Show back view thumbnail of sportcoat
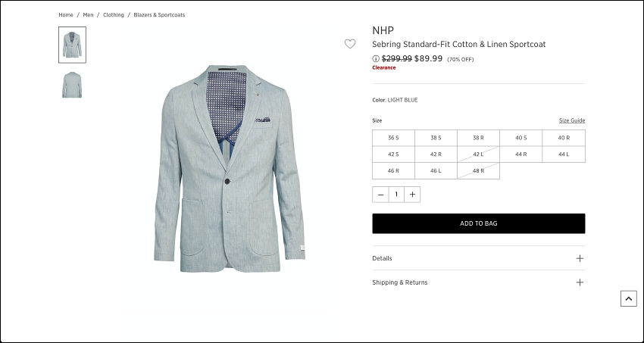This screenshot has width=644, height=343. coord(72,85)
